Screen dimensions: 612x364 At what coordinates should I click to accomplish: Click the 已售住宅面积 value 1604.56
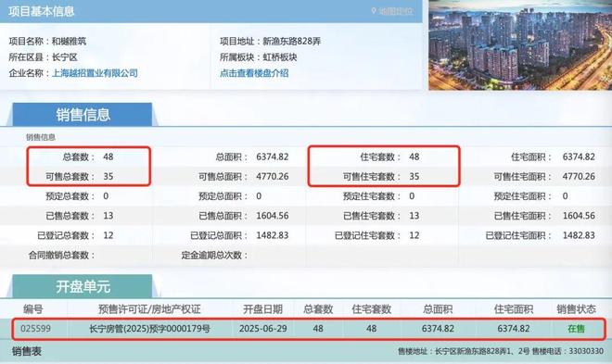tap(579, 216)
